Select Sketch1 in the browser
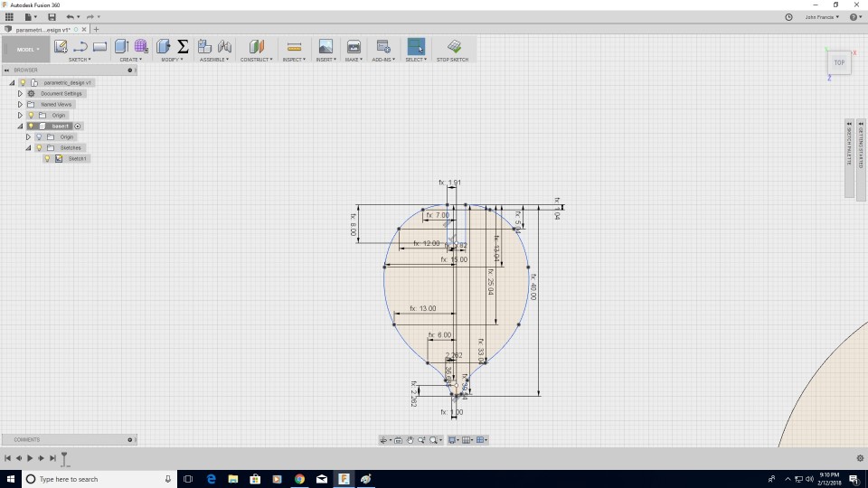Image resolution: width=868 pixels, height=488 pixels. [x=77, y=159]
